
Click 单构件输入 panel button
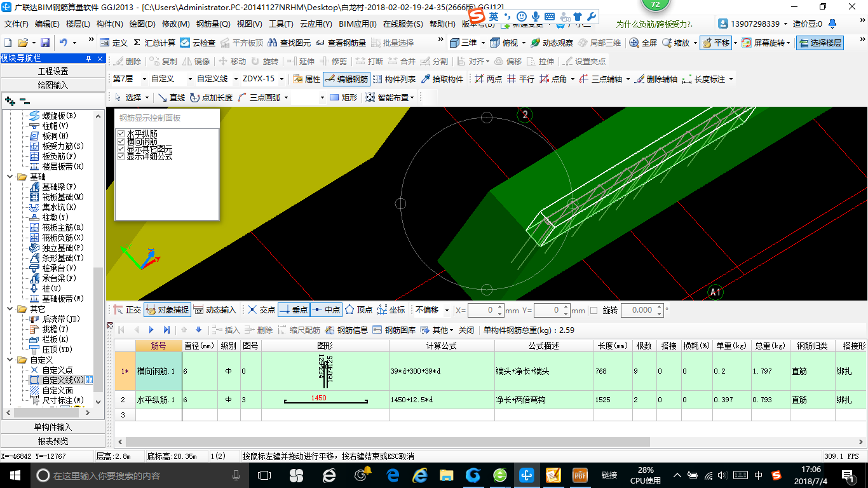point(53,427)
